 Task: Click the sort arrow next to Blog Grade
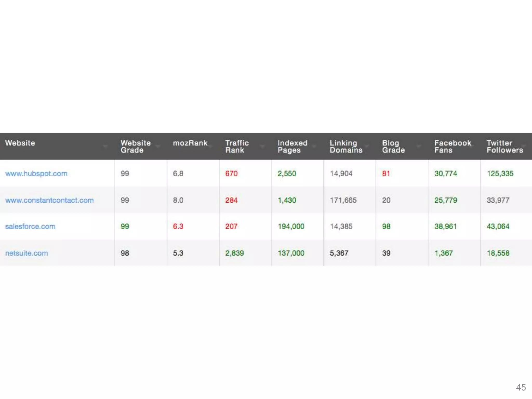pyautogui.click(x=419, y=147)
